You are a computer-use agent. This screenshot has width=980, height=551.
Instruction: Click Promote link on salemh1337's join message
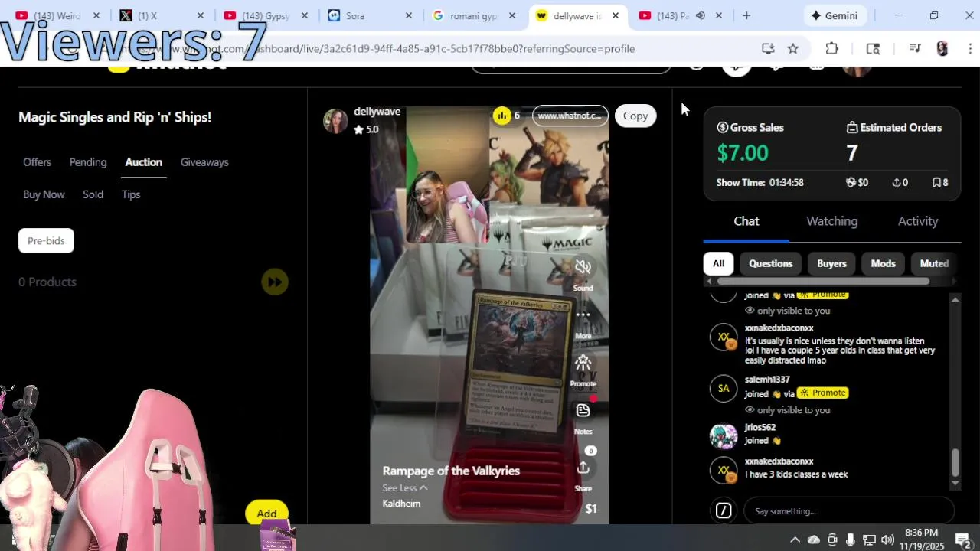tap(823, 393)
